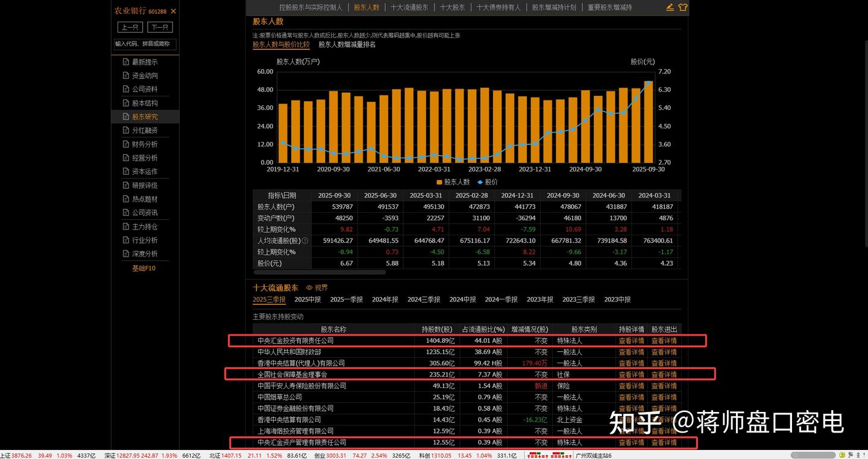Viewport: 868px width, 459px height.
Task: Select the 2024一季报 report period
Action: point(502,299)
